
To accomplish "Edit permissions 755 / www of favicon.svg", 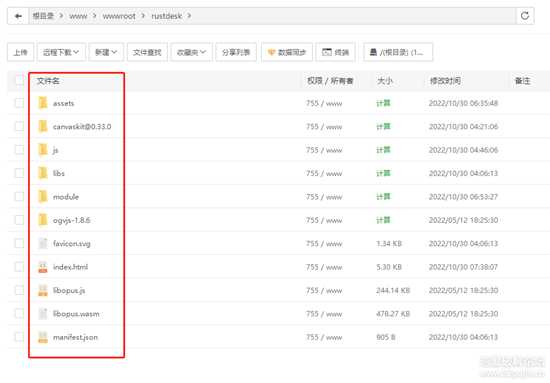I will pos(324,243).
